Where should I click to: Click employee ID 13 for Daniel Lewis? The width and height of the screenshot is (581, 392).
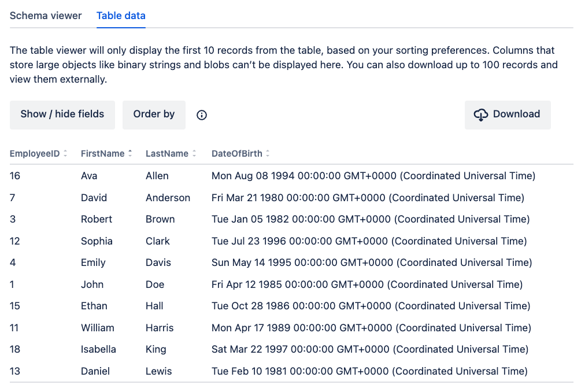point(14,371)
